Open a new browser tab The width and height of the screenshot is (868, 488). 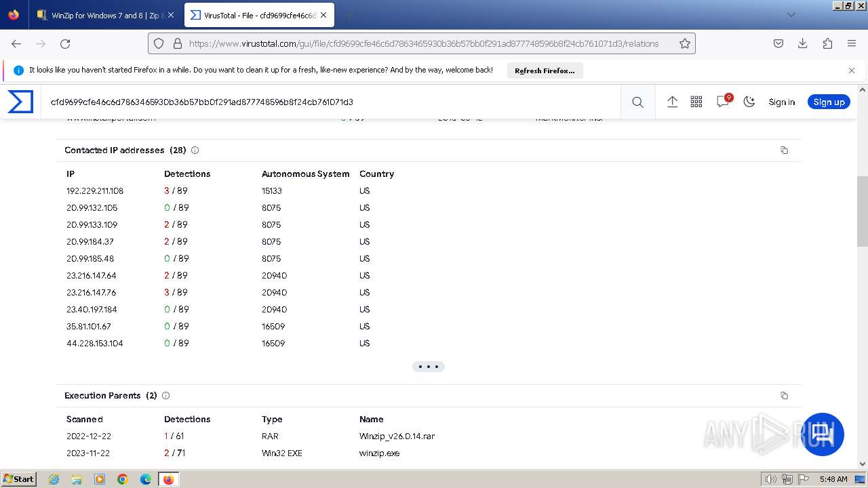[349, 15]
